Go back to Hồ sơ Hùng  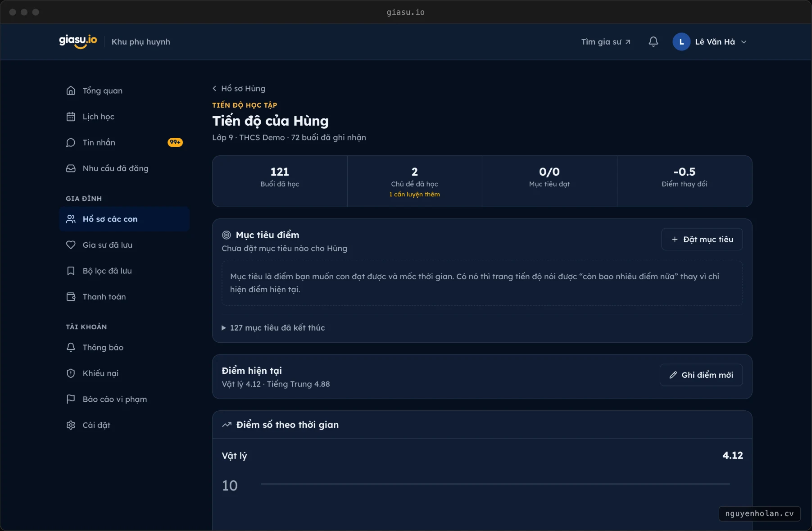[239, 88]
